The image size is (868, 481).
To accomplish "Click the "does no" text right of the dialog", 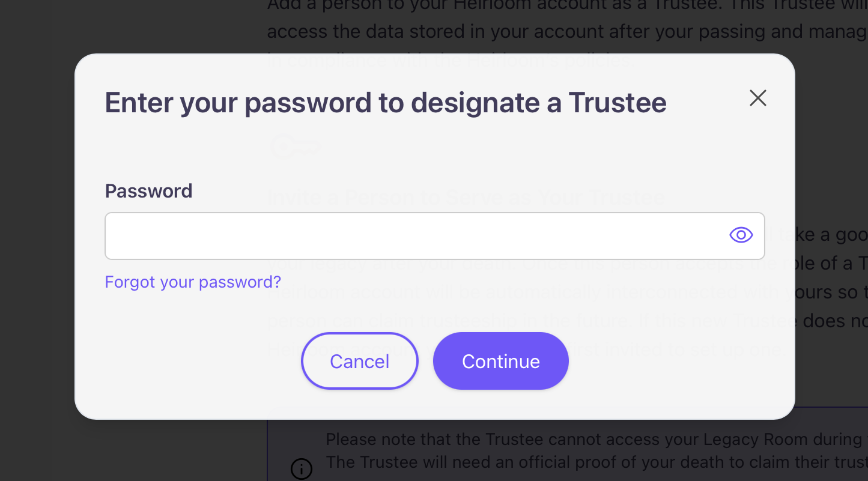I will pyautogui.click(x=832, y=321).
